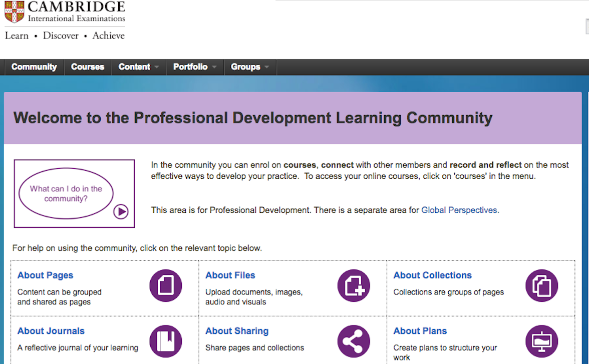Click the 'Upload documents, images' description text

(x=254, y=297)
